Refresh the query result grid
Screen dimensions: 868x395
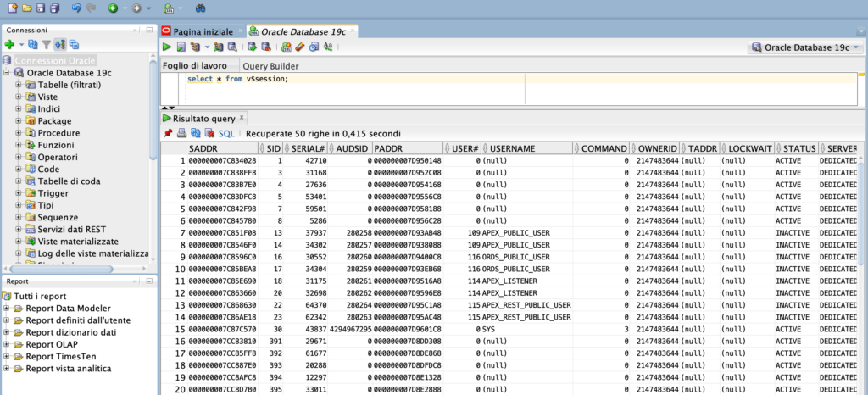[196, 133]
